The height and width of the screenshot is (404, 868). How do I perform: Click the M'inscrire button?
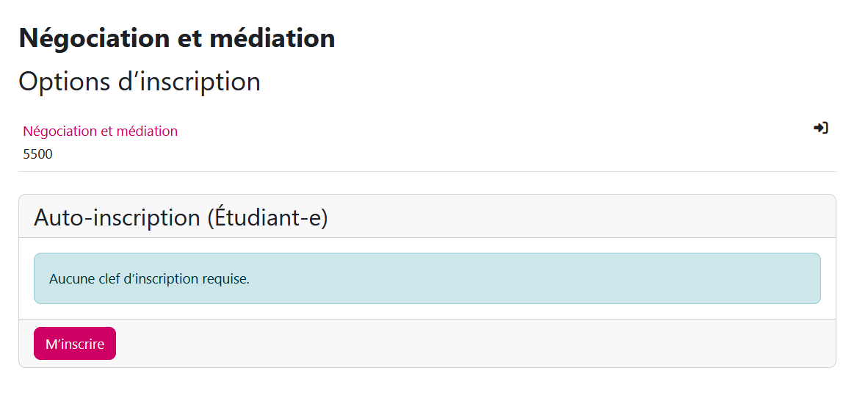(75, 344)
